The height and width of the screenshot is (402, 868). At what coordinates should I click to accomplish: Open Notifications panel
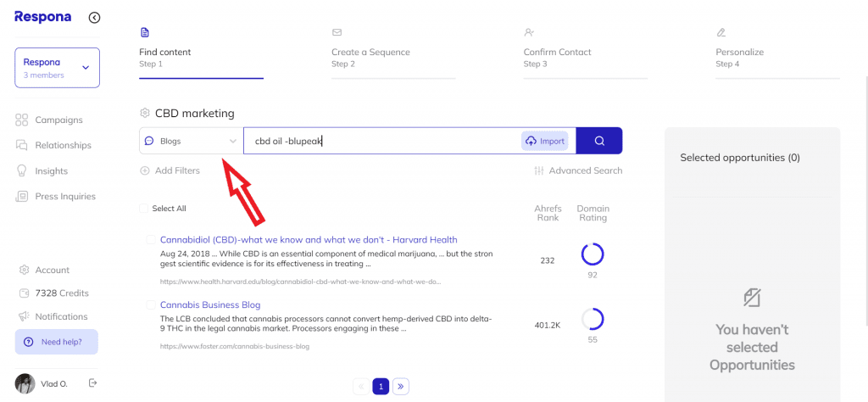[x=61, y=316]
